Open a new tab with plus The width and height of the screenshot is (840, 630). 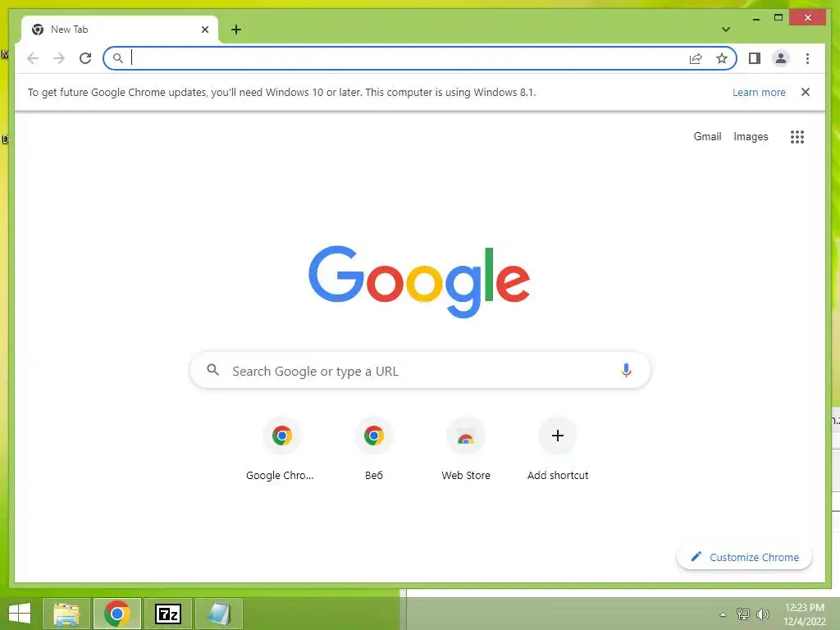236,30
